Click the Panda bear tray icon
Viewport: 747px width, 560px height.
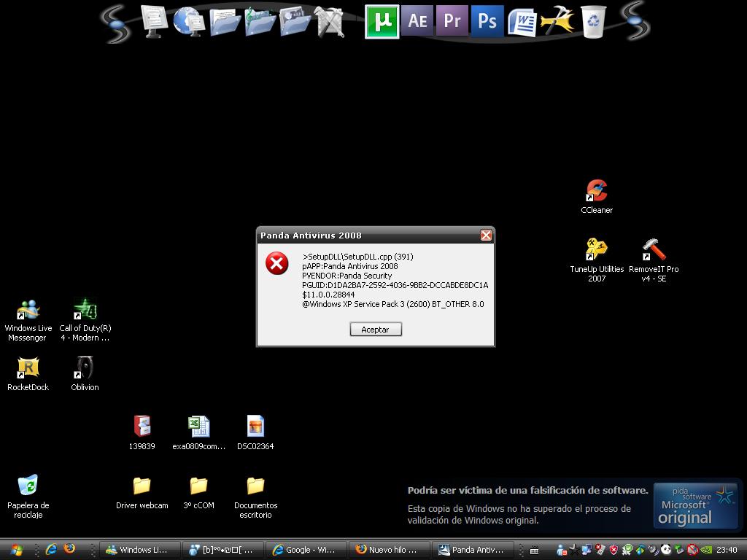[x=666, y=550]
